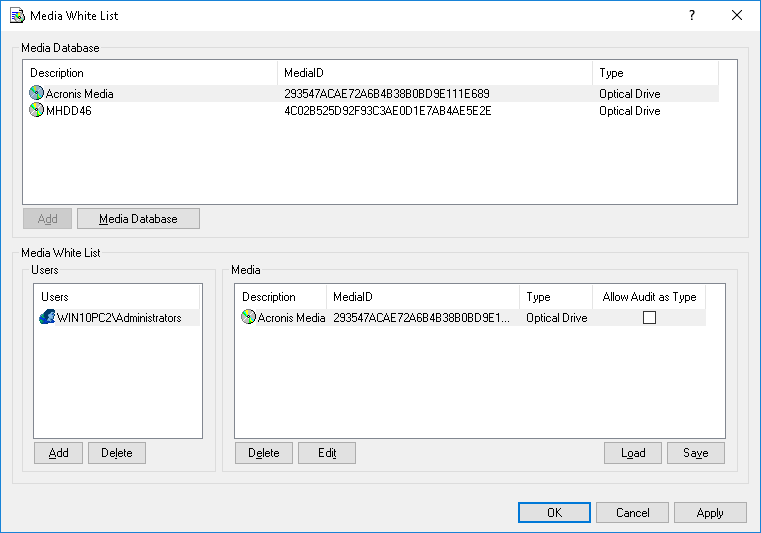Save the media white list
The height and width of the screenshot is (533, 761).
point(696,453)
